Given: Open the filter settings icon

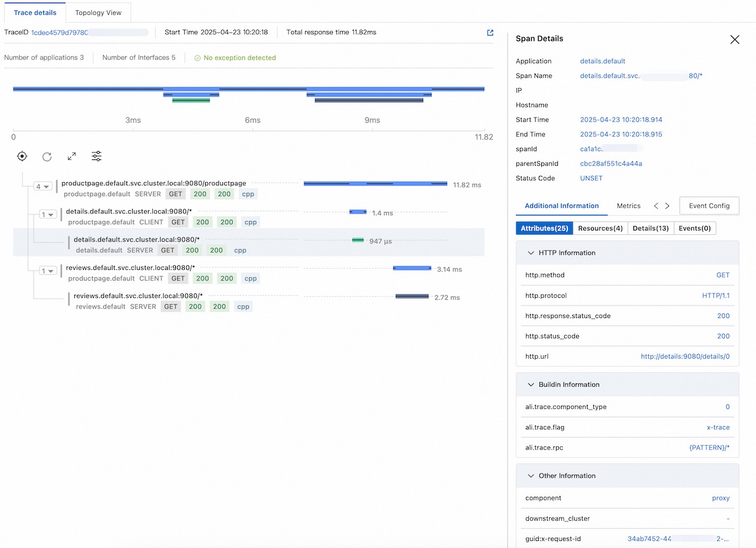Looking at the screenshot, I should pos(96,156).
